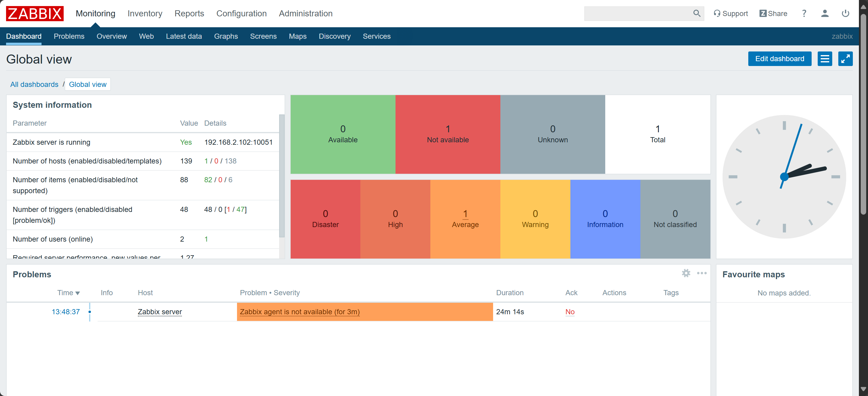Click the Zabbix logo
868x396 pixels.
pyautogui.click(x=35, y=13)
